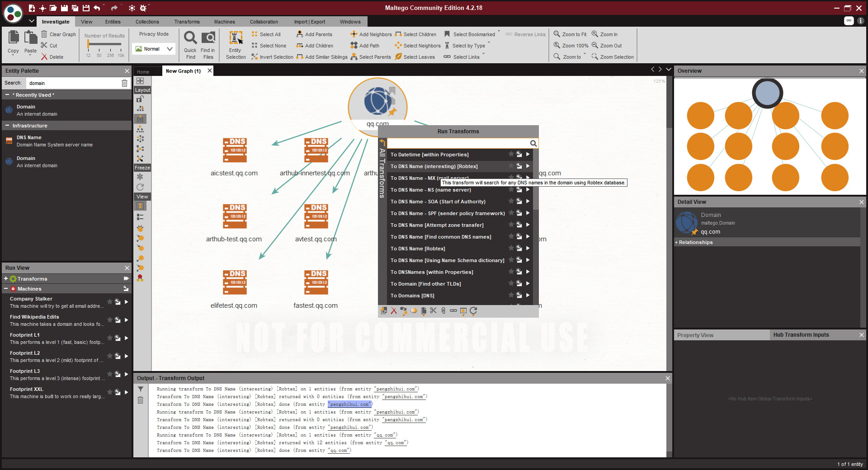Click the scissors icon in the context toolbar

(x=433, y=310)
